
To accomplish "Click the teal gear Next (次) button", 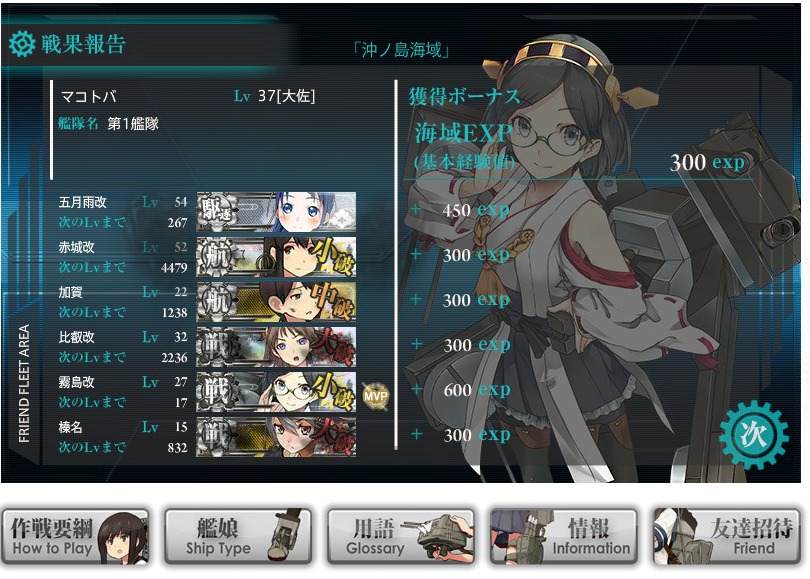I will 754,434.
